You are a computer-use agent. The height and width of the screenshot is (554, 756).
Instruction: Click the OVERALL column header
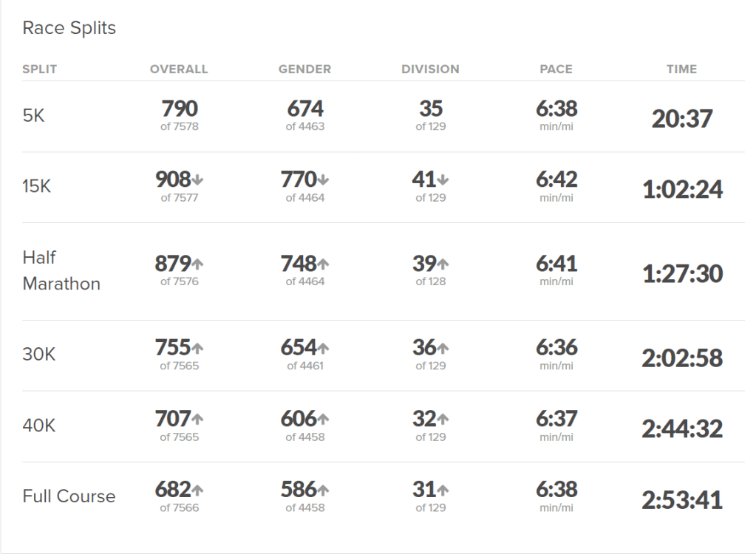(x=179, y=69)
